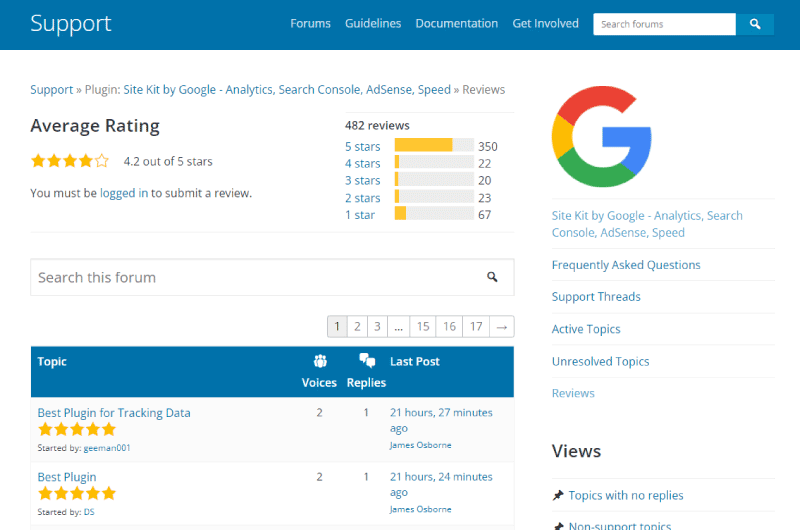Screen dimensions: 800x530
Task: Filter by 5 stars reviews
Action: [362, 147]
